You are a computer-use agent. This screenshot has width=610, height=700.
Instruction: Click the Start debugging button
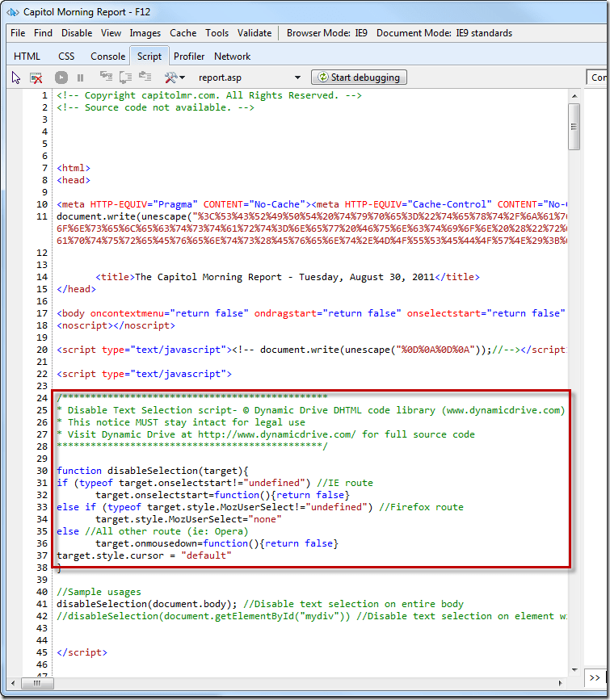click(x=360, y=78)
